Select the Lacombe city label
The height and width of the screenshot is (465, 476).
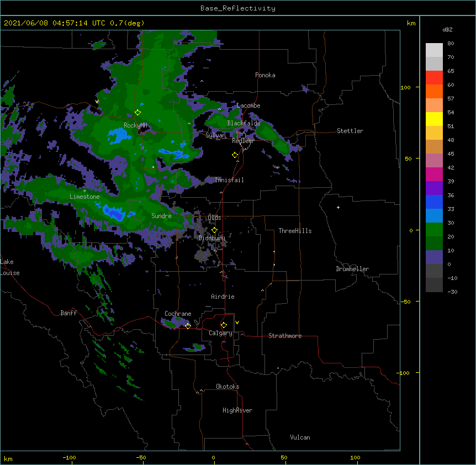[248, 105]
